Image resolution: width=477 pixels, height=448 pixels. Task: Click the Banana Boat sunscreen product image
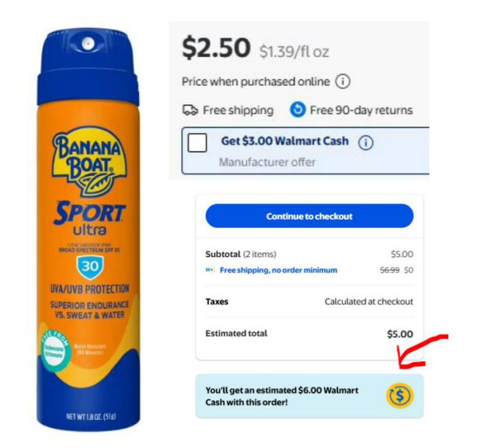click(88, 230)
